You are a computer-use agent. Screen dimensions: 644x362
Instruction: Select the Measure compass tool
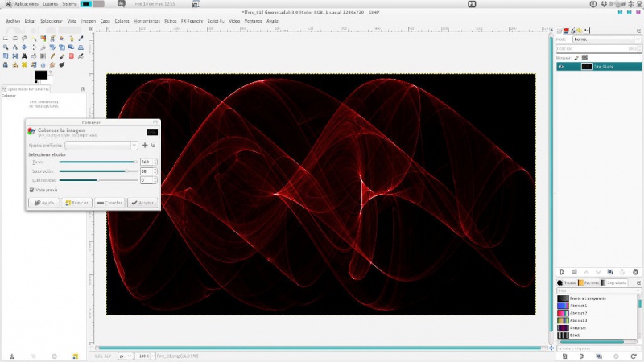point(14,47)
